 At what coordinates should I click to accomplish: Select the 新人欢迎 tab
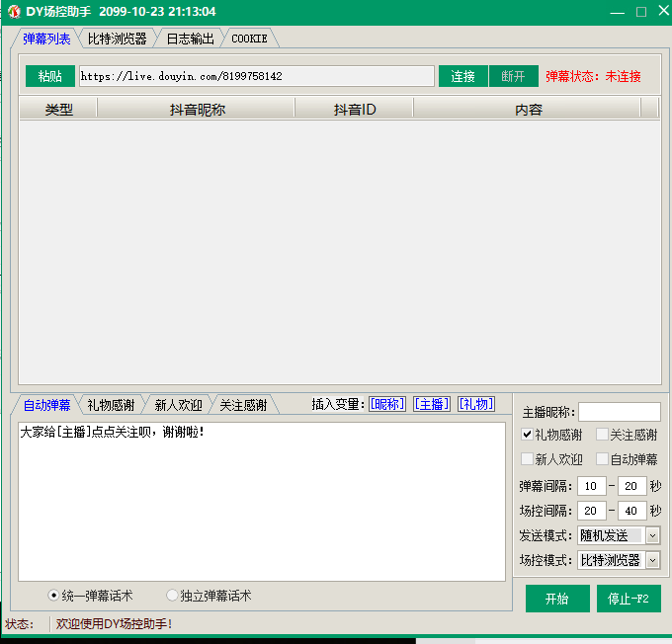click(x=178, y=405)
